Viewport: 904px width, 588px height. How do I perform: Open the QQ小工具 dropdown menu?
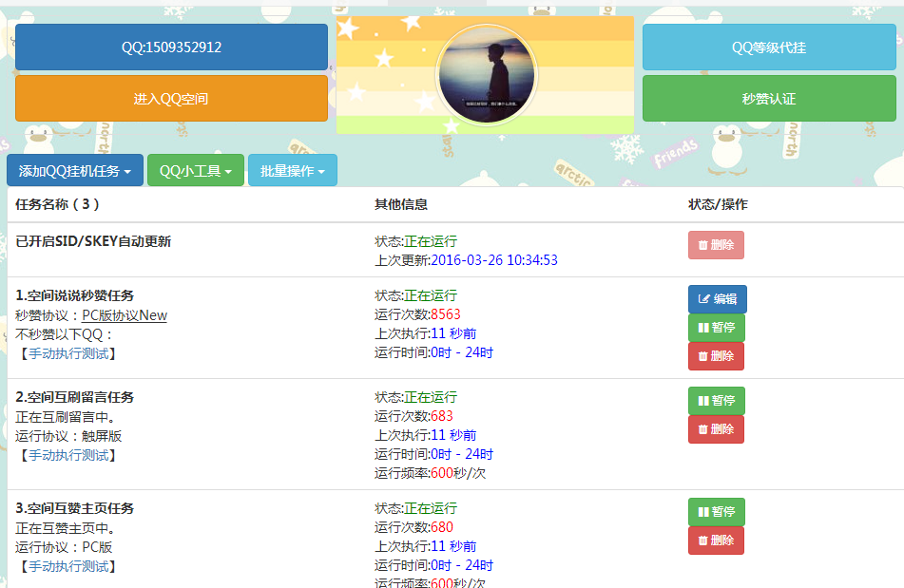coord(196,170)
